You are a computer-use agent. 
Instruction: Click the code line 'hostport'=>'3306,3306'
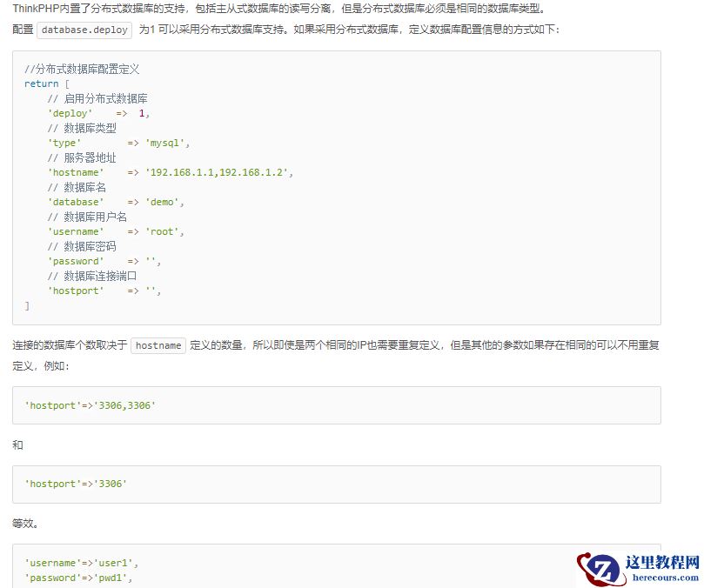coord(91,405)
